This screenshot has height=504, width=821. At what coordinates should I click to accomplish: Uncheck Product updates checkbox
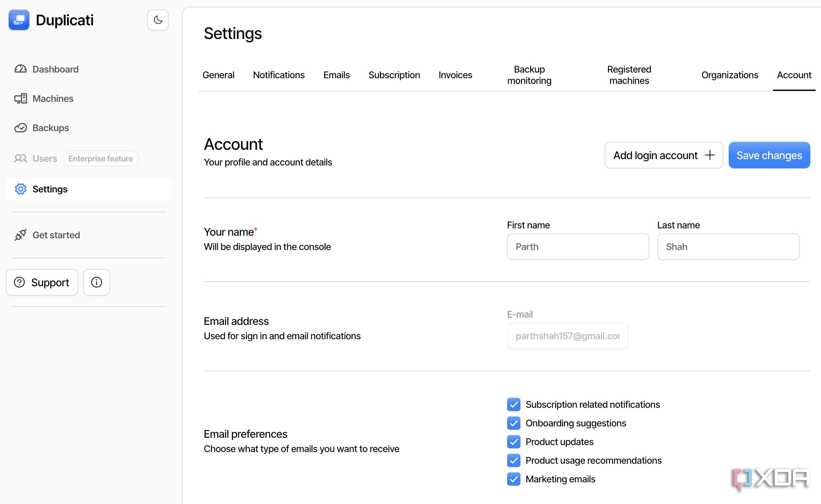pos(514,442)
